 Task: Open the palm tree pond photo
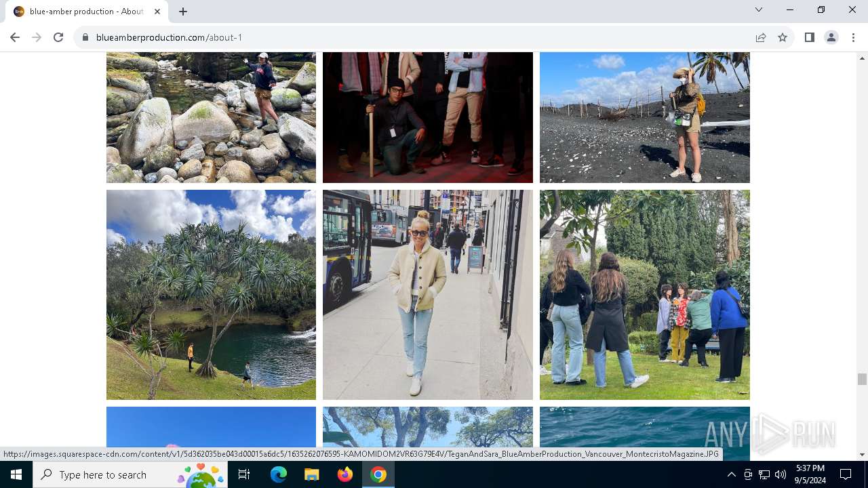point(211,295)
